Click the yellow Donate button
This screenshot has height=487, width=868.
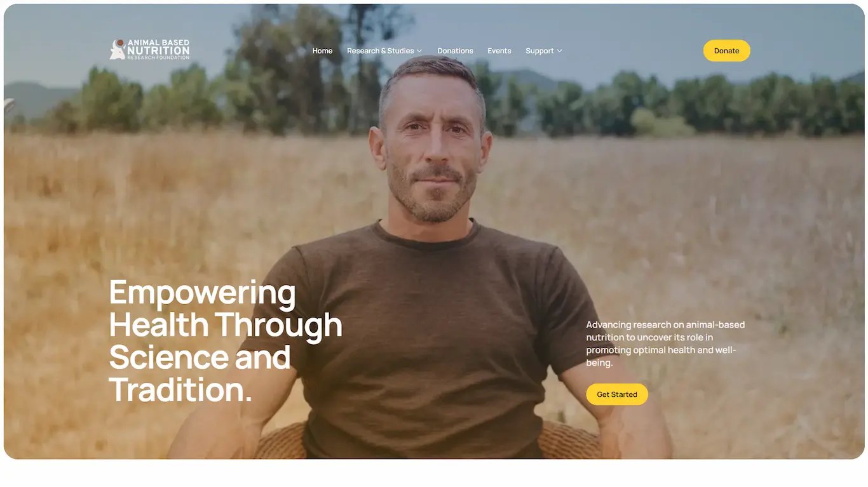point(726,51)
